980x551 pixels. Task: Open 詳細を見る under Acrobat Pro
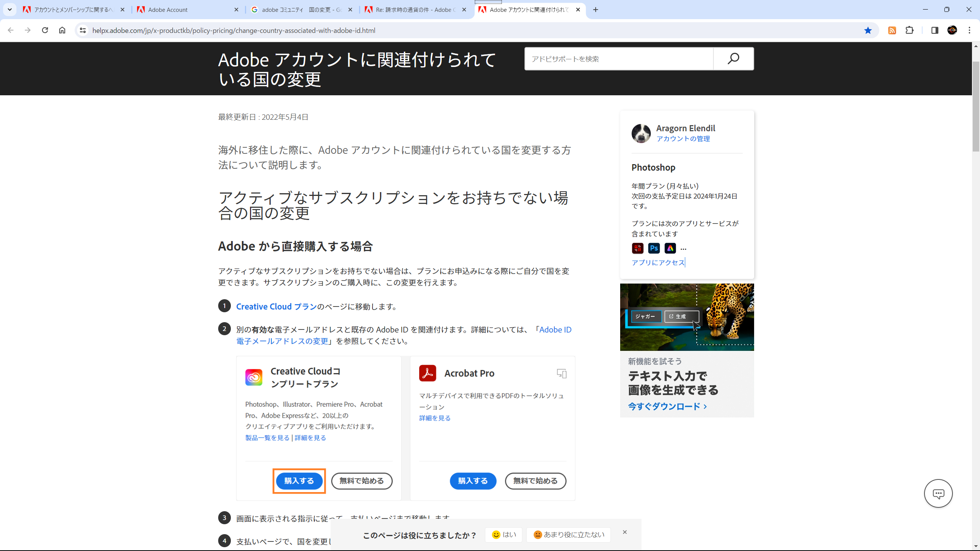coord(435,418)
